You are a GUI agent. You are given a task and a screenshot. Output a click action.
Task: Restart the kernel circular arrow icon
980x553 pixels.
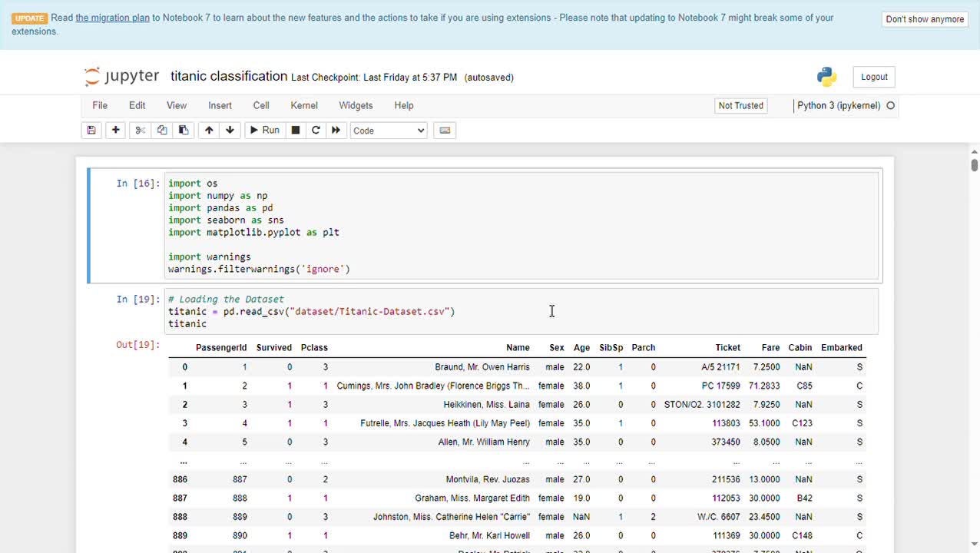316,131
